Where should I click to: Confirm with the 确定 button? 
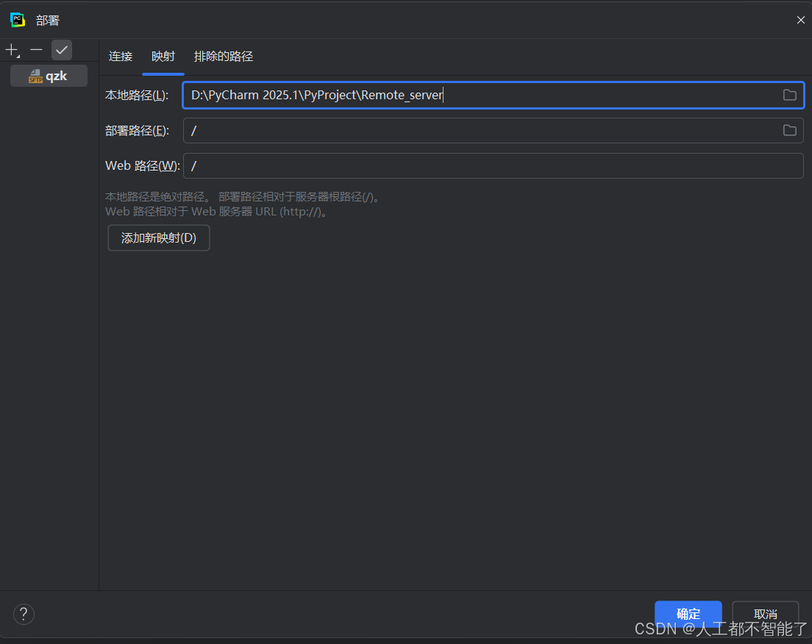(688, 614)
